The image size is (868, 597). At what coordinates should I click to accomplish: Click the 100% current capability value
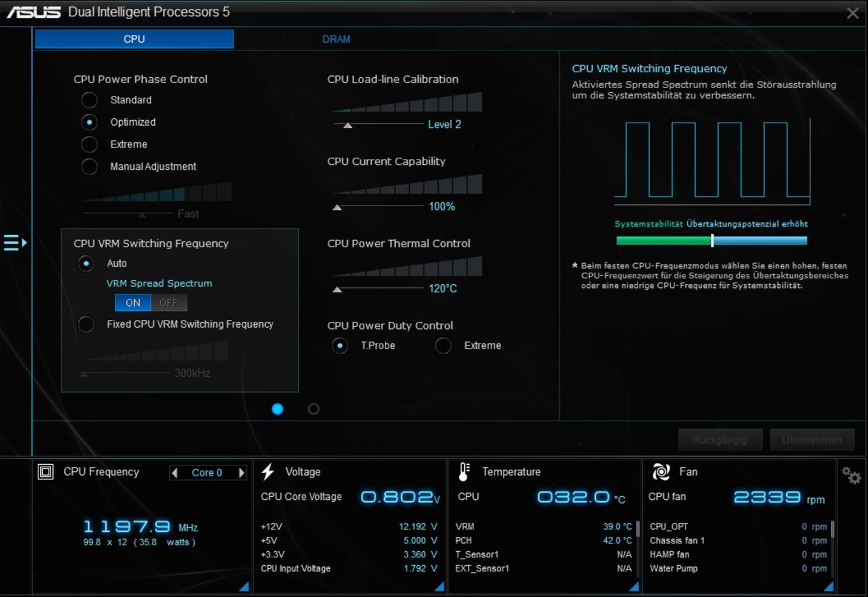(442, 207)
